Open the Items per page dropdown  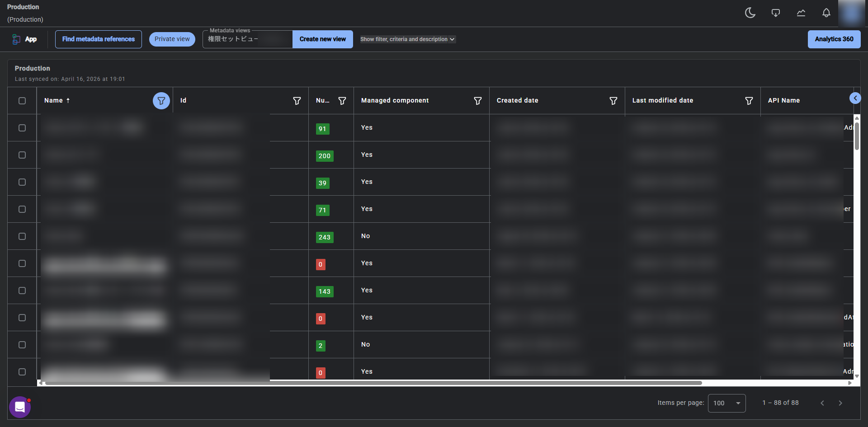[726, 403]
